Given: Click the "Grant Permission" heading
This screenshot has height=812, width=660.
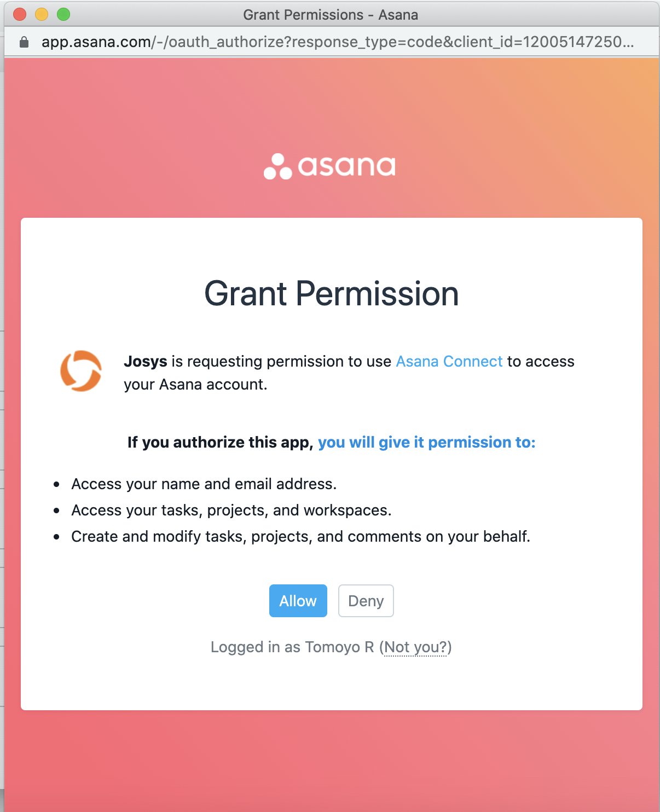Looking at the screenshot, I should click(331, 294).
